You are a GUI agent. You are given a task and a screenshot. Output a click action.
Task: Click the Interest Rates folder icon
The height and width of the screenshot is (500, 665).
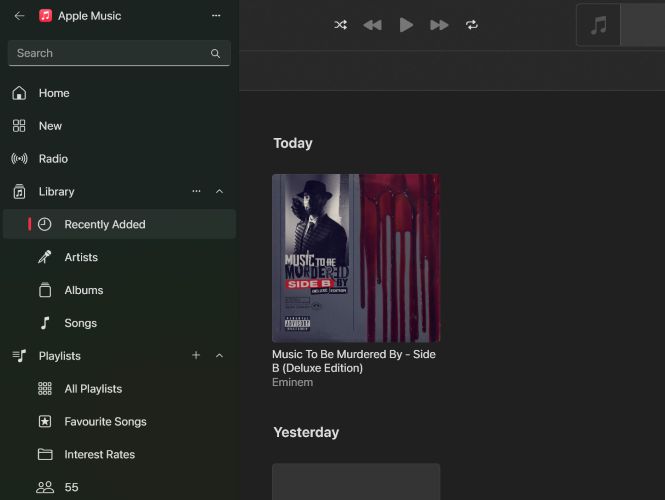[x=45, y=455]
